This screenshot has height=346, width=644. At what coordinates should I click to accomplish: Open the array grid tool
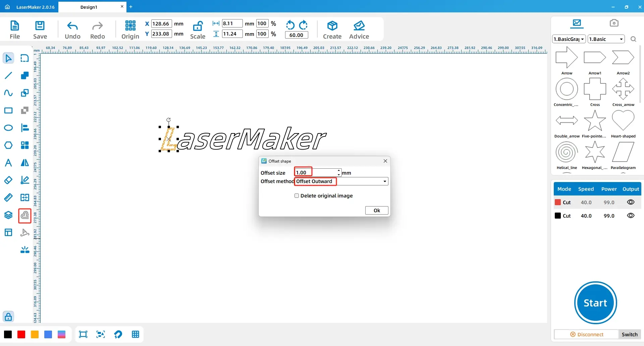click(x=25, y=145)
